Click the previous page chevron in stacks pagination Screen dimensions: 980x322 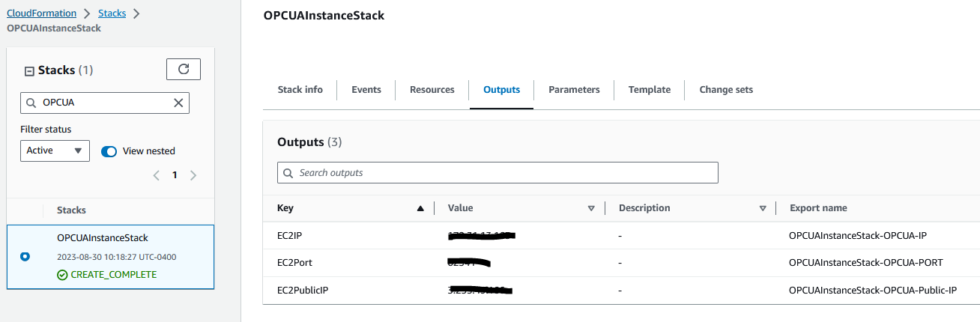point(157,175)
